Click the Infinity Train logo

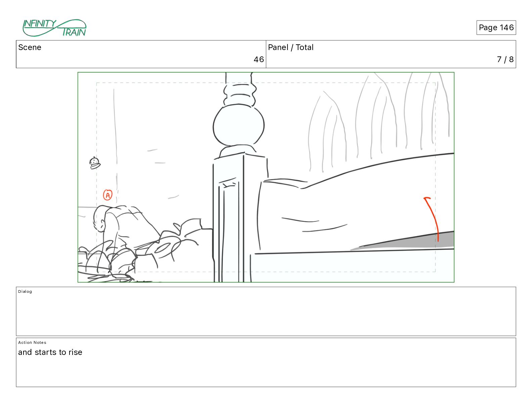click(54, 28)
